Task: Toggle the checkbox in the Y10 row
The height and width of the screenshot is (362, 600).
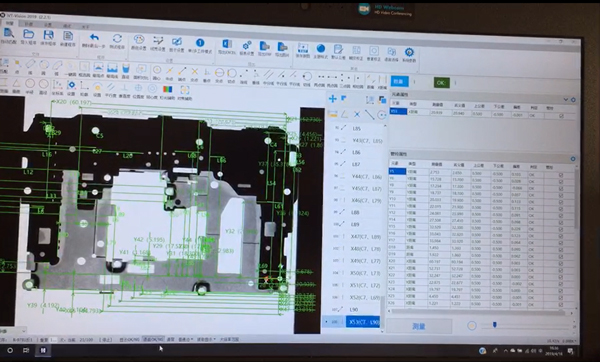Action: pos(561,202)
